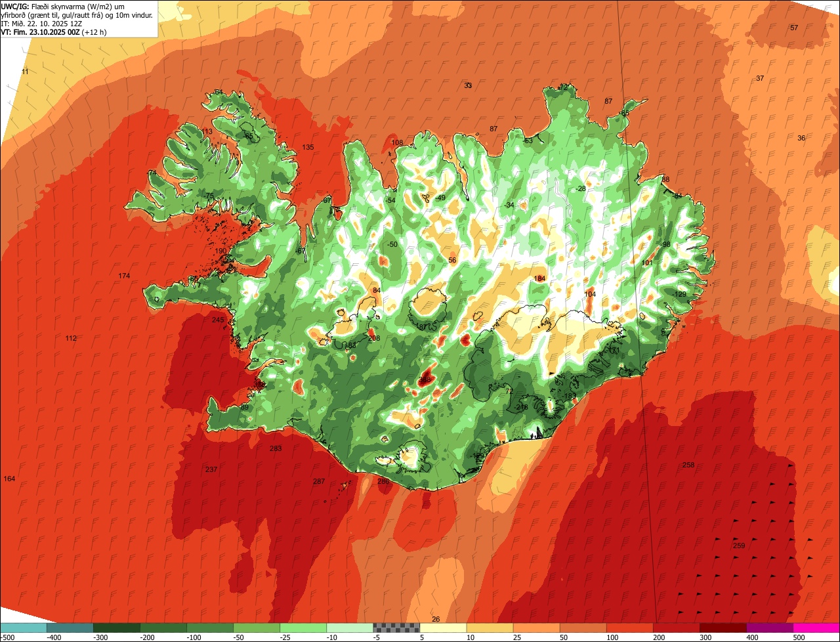Click the flux value 108 on the north coast
Screen dimensions: 840x642
click(397, 142)
